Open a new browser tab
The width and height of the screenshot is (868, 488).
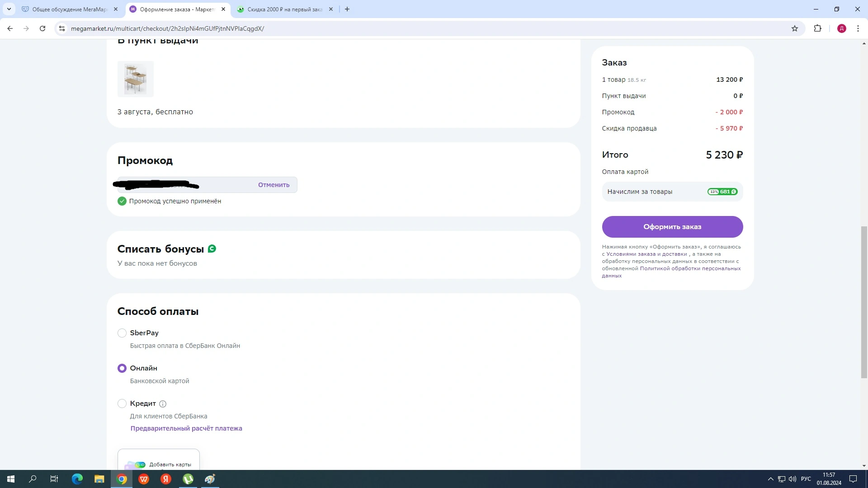[x=347, y=9]
